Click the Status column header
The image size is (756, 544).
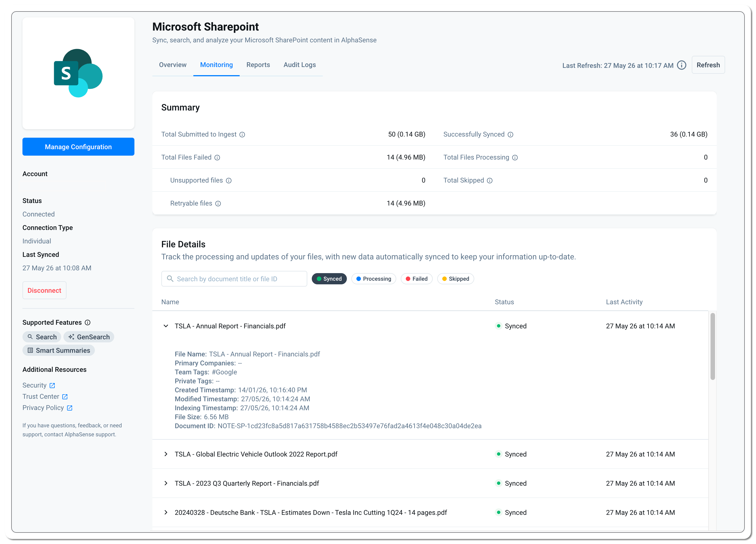click(504, 302)
